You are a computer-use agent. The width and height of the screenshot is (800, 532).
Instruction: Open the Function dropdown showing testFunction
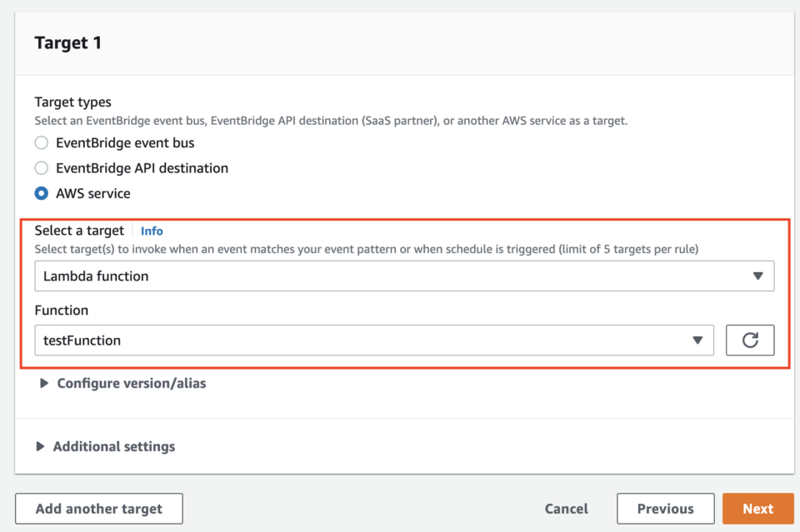375,340
